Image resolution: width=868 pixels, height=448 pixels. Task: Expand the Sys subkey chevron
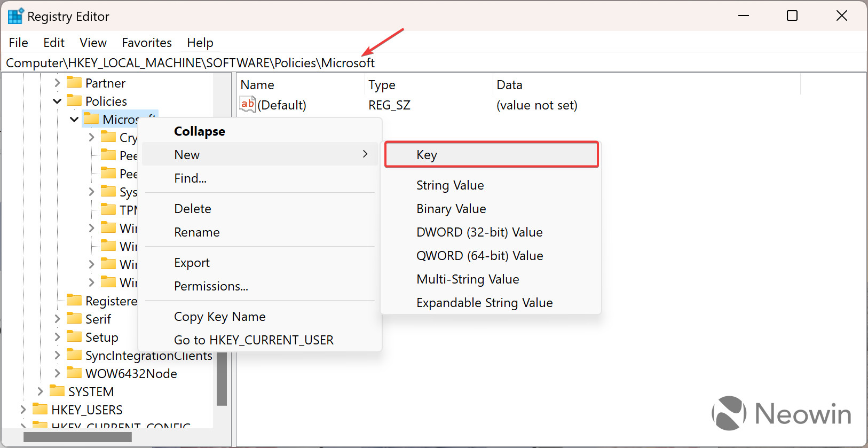click(91, 192)
